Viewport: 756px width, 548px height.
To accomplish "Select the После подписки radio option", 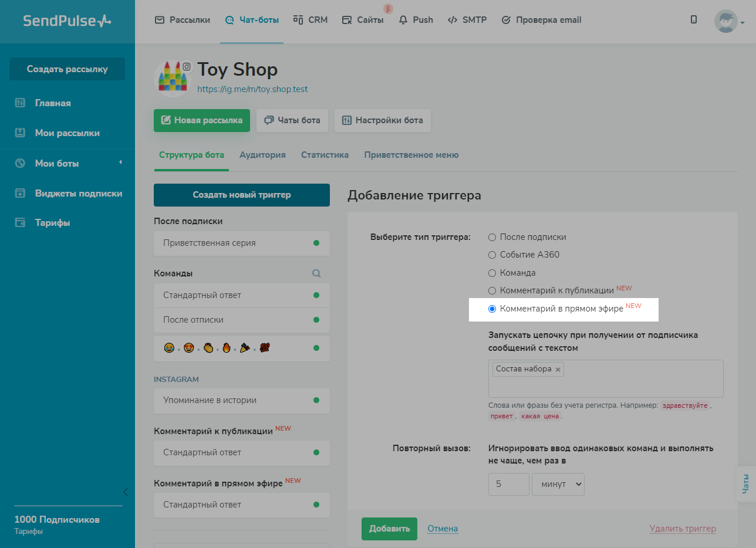I will pos(492,237).
